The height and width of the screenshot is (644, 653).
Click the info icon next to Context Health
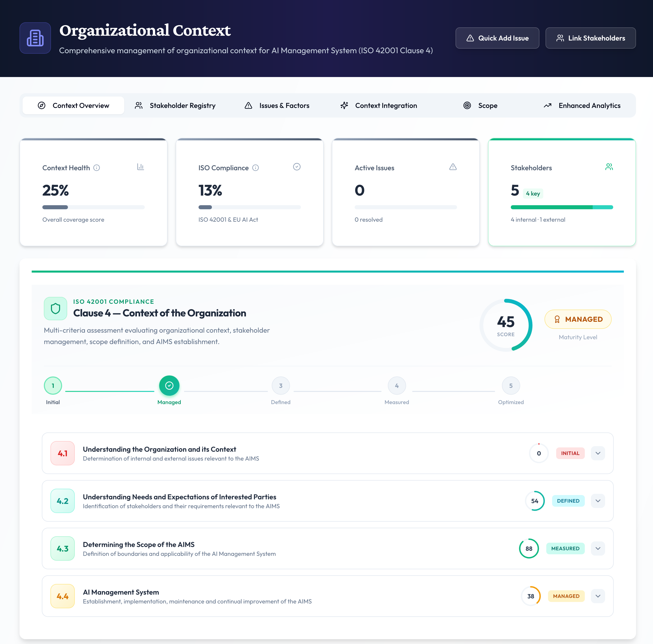tap(97, 168)
